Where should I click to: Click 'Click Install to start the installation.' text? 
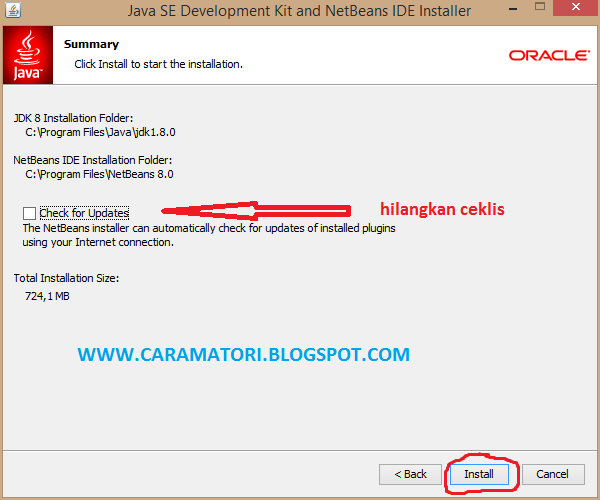click(158, 64)
